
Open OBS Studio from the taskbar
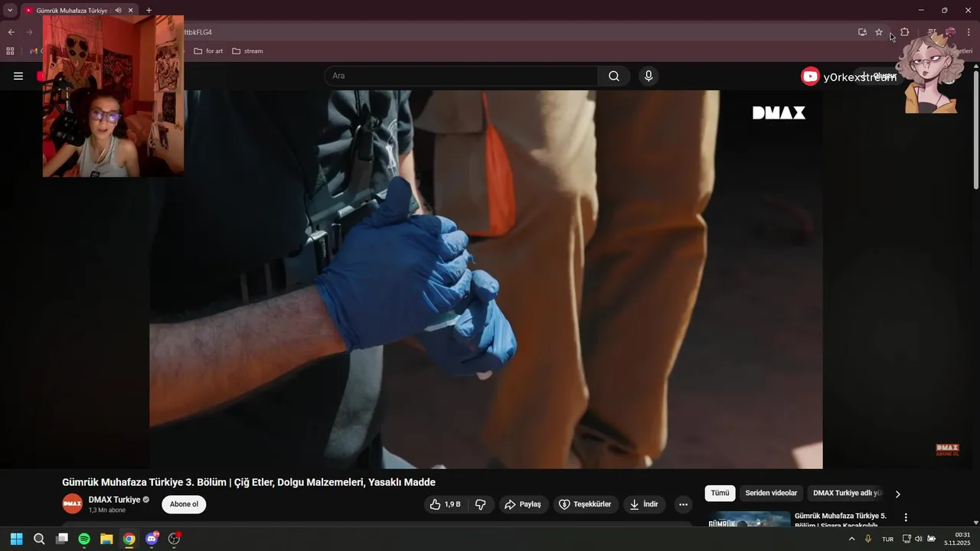[174, 539]
